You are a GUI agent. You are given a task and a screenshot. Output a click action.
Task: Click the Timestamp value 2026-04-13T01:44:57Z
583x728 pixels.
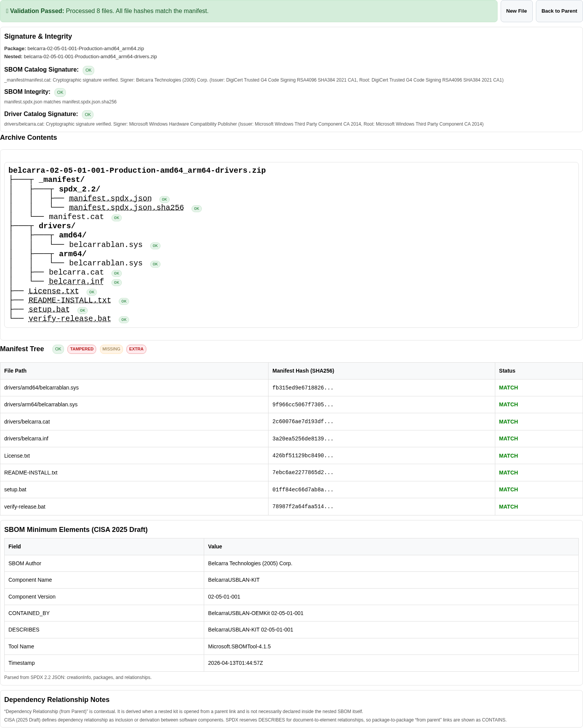(x=236, y=663)
